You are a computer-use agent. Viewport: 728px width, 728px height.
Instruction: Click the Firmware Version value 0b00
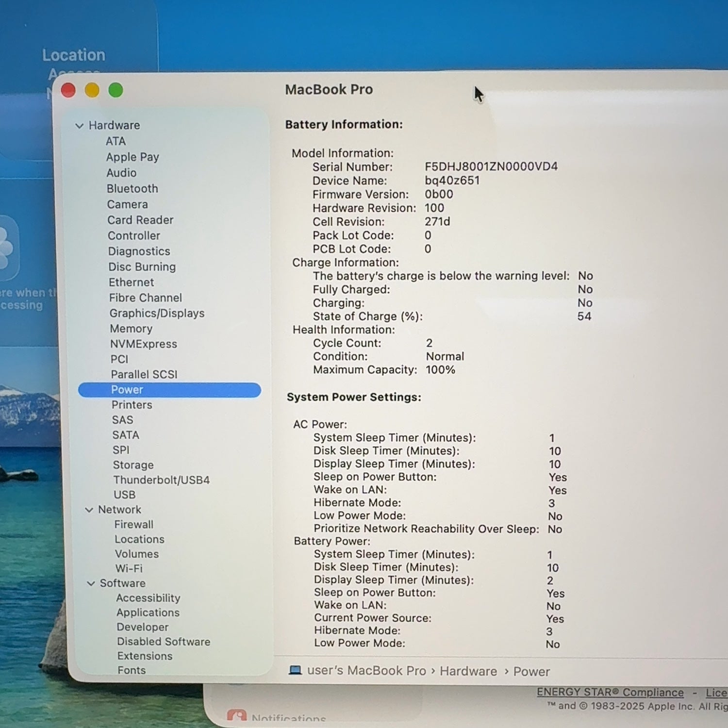439,194
